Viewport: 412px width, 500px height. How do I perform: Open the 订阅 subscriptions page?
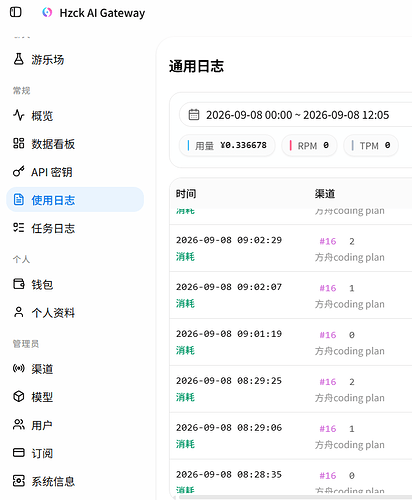click(x=75, y=453)
